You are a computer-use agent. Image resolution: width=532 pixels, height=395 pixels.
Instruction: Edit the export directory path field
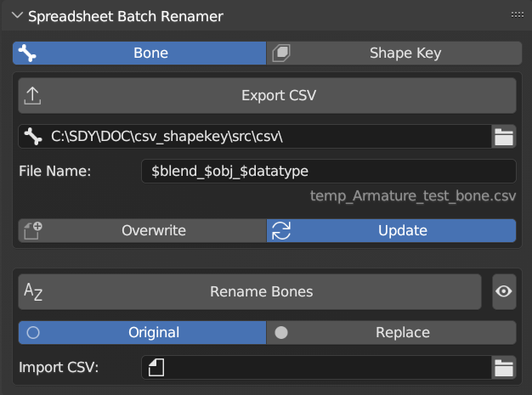click(x=263, y=136)
